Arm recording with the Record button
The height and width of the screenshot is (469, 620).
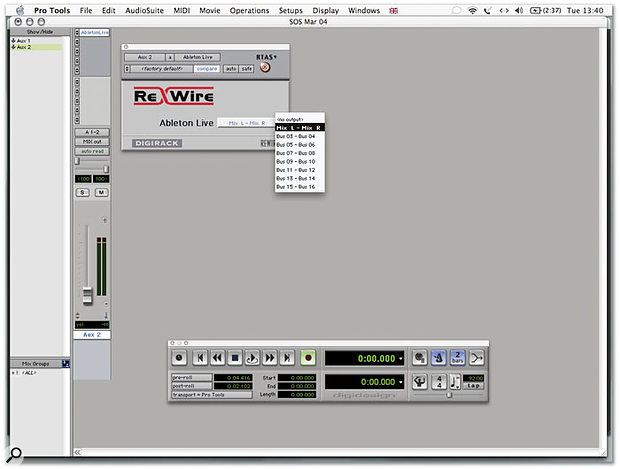tap(308, 358)
